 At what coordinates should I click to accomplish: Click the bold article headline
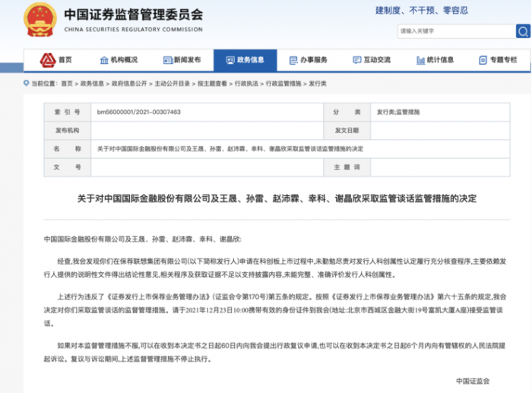[277, 198]
